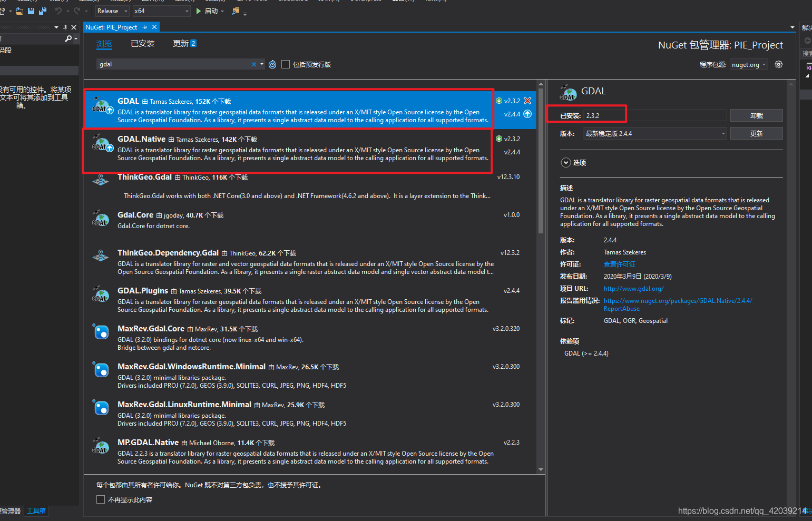The height and width of the screenshot is (521, 812).
Task: Click the ThinkGeo.Gdal package icon
Action: tap(100, 179)
